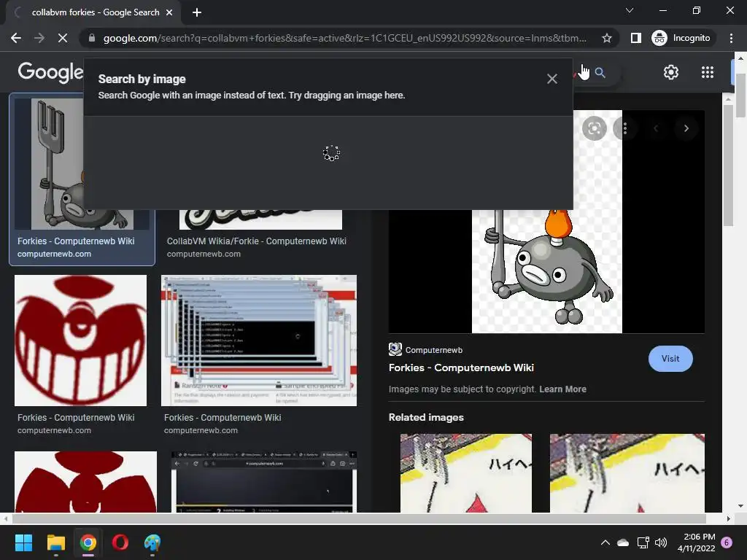Screen dimensions: 747x560
Task: Launch Opera from the taskbar
Action: click(120, 542)
